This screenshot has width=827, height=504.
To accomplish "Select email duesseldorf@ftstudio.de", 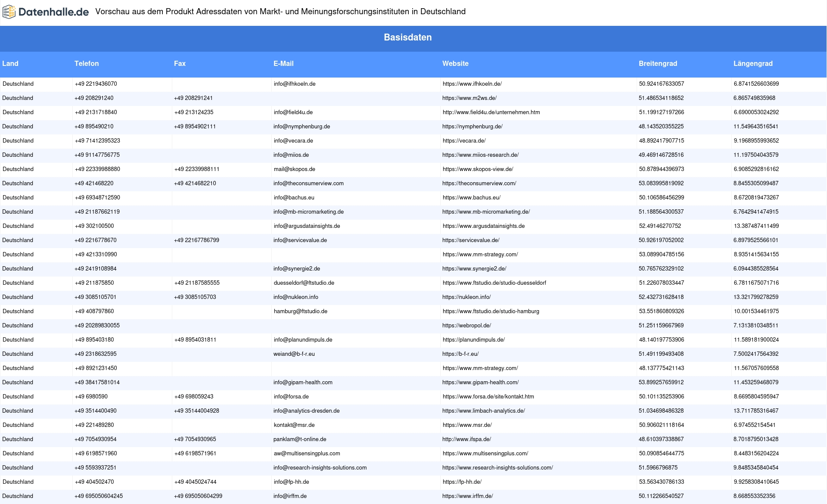I will [304, 283].
